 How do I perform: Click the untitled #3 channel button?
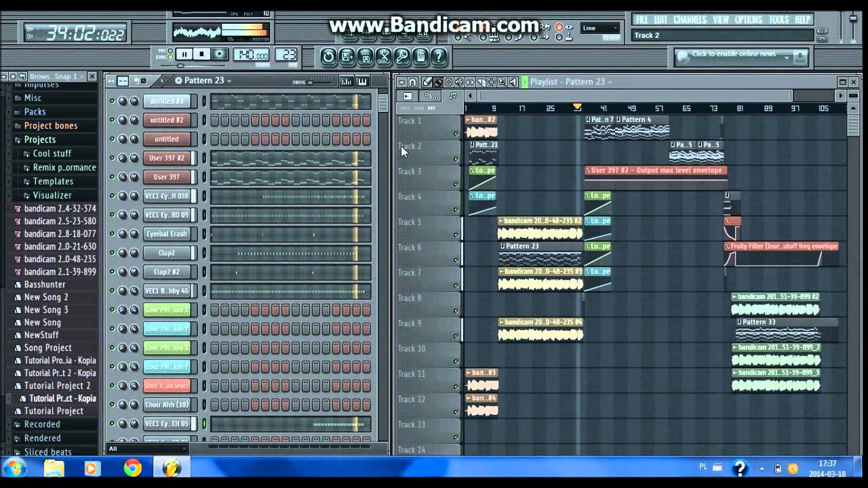pyautogui.click(x=167, y=101)
